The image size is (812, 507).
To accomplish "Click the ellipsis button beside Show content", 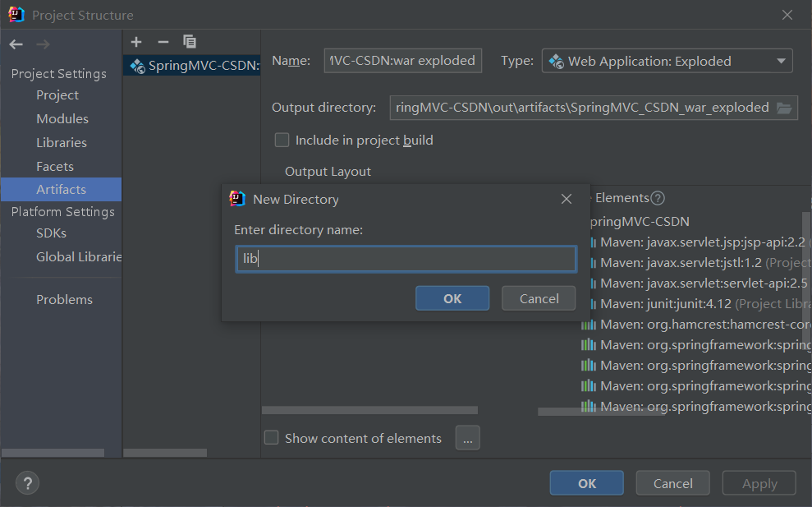I will (468, 438).
